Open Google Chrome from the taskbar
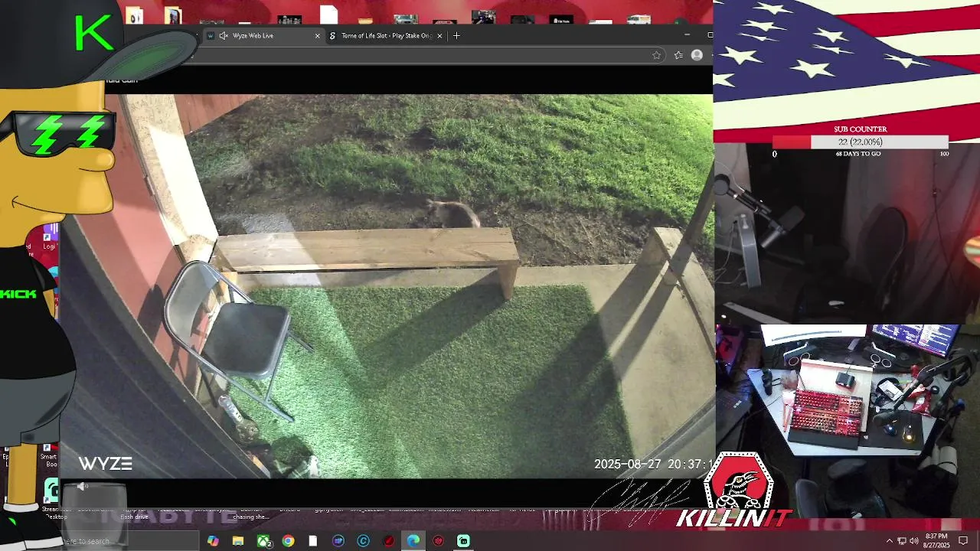The width and height of the screenshot is (980, 551). 288,541
